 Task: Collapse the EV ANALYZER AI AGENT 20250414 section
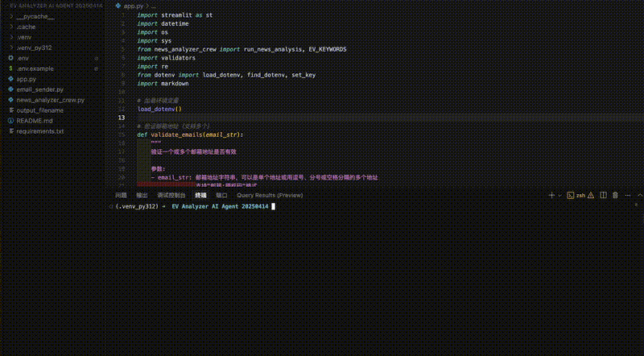(56, 6)
